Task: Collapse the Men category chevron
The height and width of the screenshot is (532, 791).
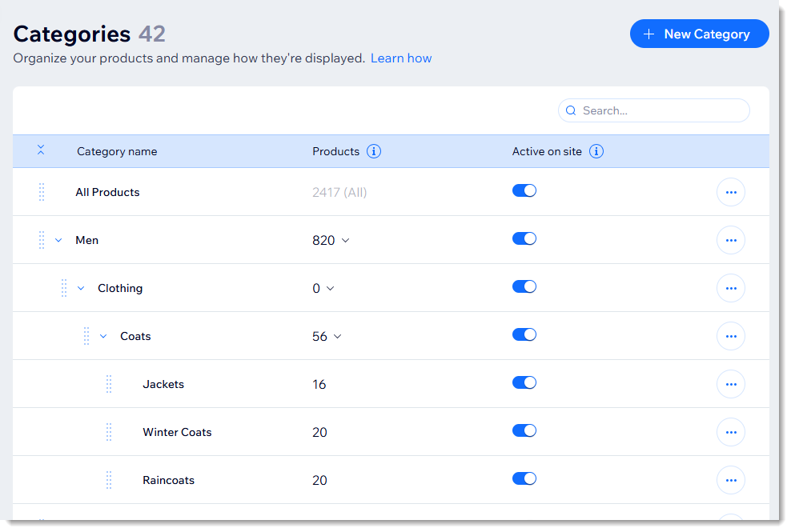Action: click(58, 240)
